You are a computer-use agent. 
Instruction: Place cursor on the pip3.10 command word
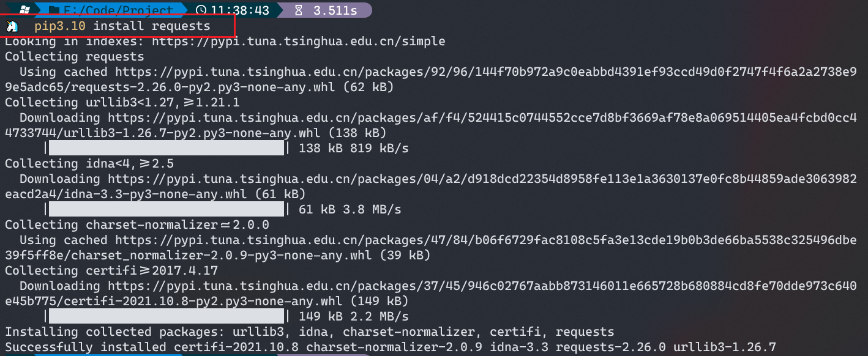coord(60,26)
